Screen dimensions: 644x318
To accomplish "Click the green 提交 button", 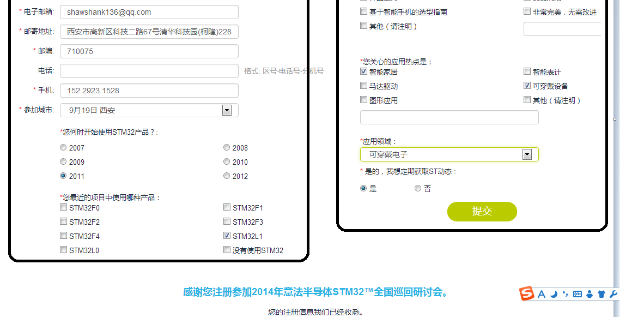I will coord(482,212).
